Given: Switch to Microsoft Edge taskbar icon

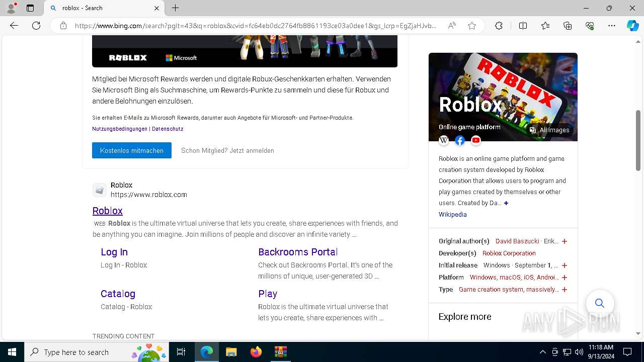Looking at the screenshot, I should [206, 352].
